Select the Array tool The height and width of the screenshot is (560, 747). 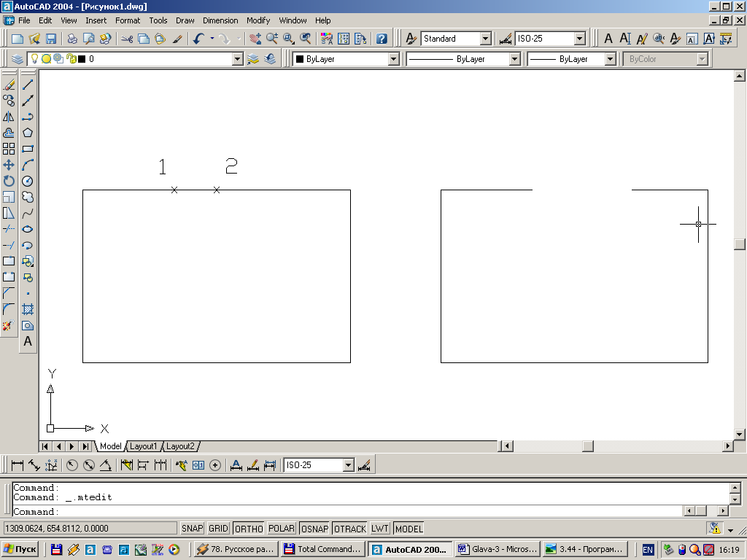[x=9, y=149]
